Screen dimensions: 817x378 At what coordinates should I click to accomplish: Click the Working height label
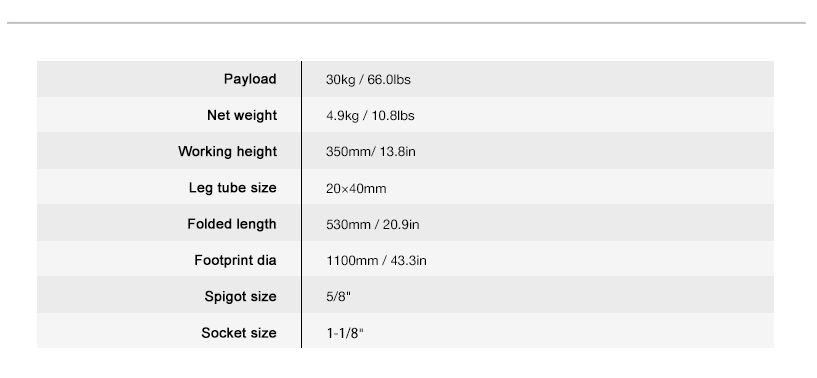pos(227,152)
